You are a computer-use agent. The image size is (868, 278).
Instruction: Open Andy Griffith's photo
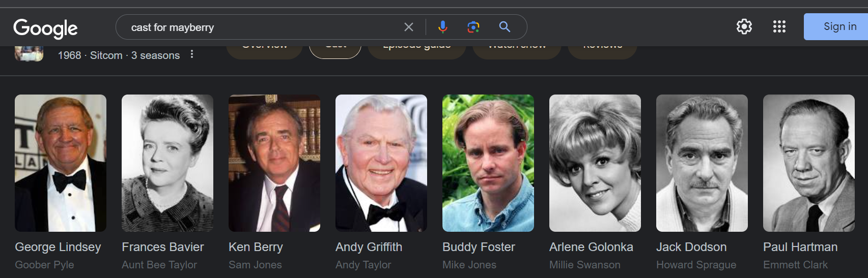[x=381, y=163]
